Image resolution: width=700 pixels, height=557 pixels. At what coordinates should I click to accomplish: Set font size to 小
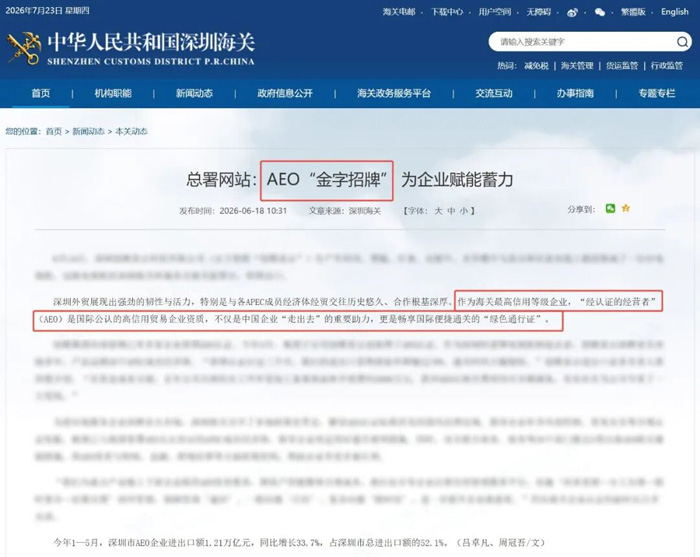pyautogui.click(x=464, y=211)
